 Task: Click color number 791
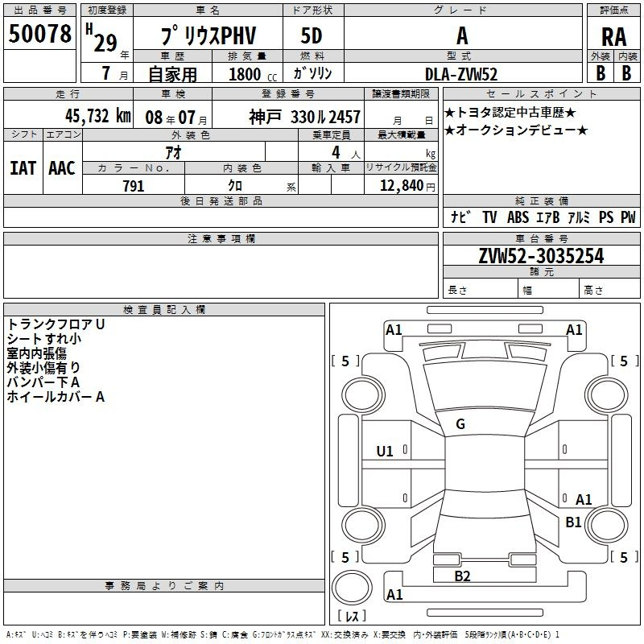point(134,186)
